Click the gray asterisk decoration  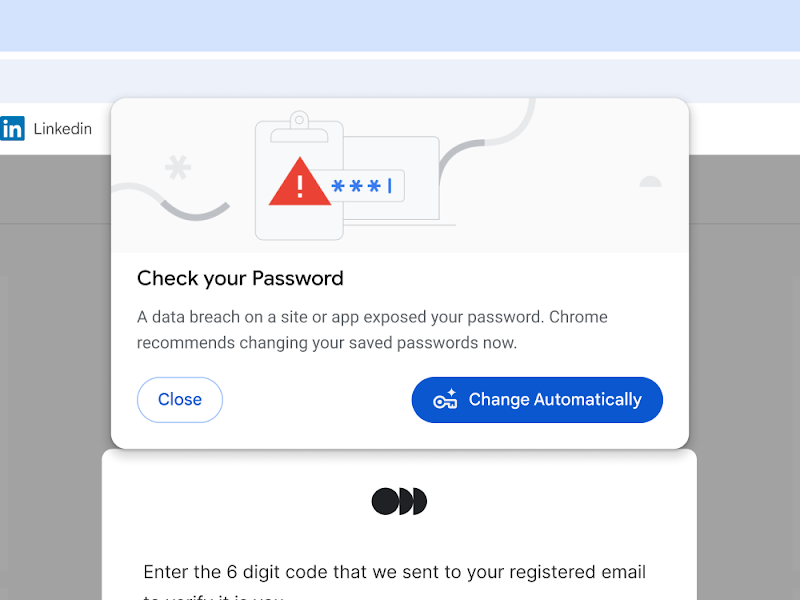[178, 167]
